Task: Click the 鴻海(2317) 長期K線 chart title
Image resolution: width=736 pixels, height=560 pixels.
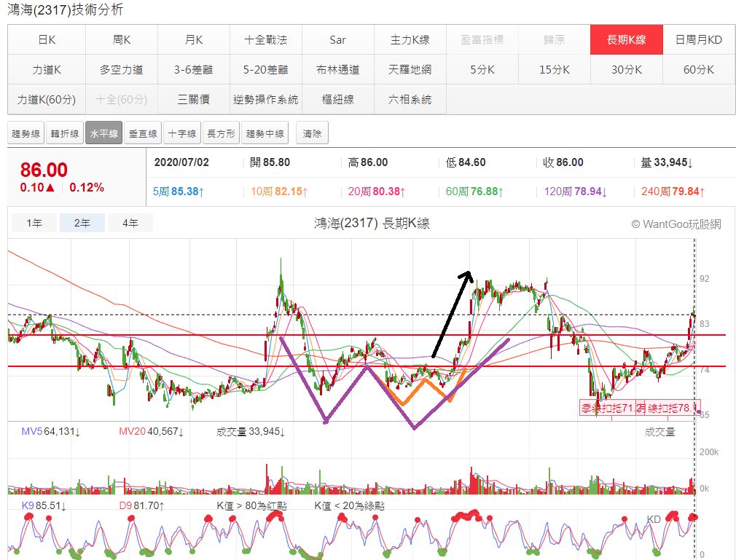Action: pyautogui.click(x=372, y=224)
